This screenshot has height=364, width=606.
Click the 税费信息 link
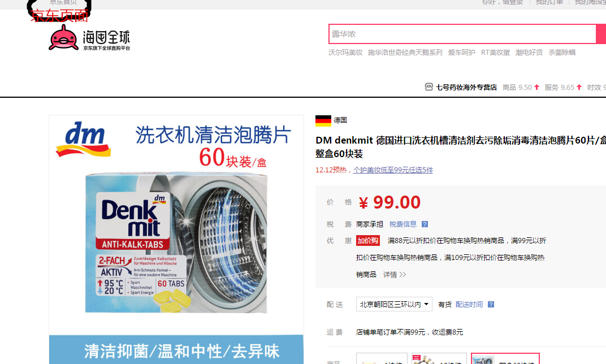coord(403,224)
